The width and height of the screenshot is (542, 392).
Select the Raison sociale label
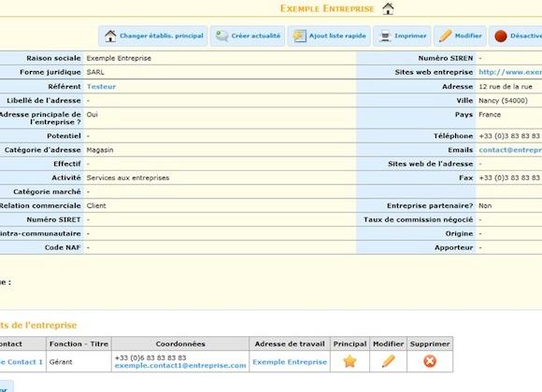[53, 58]
